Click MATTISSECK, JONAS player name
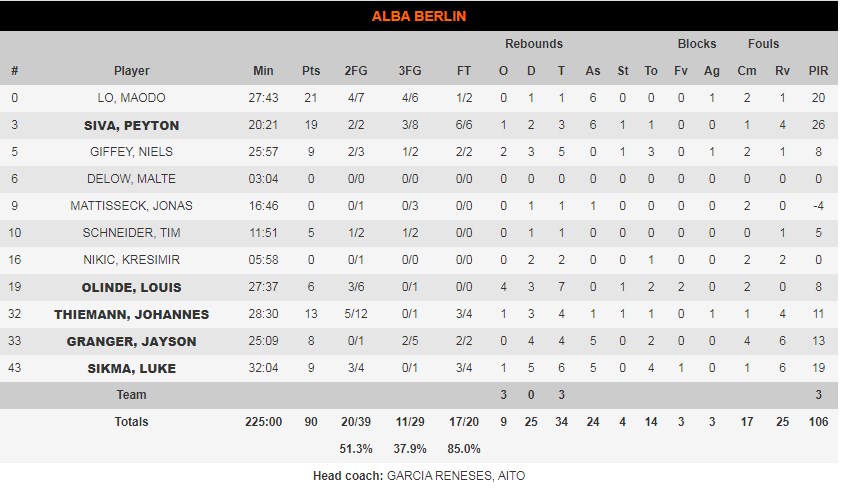Viewport: 843px width, 490px height. tap(131, 206)
